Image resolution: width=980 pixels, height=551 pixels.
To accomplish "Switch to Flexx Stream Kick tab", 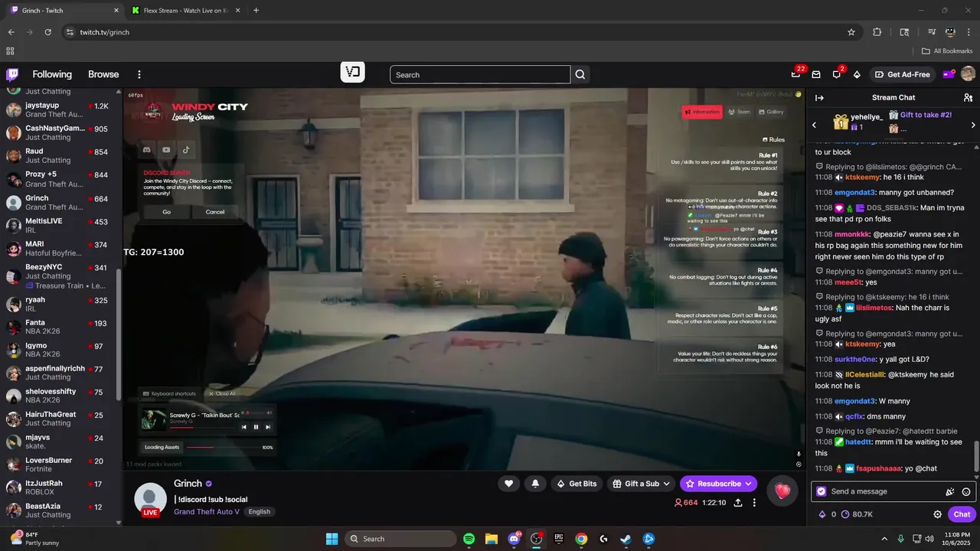I will 185,11.
